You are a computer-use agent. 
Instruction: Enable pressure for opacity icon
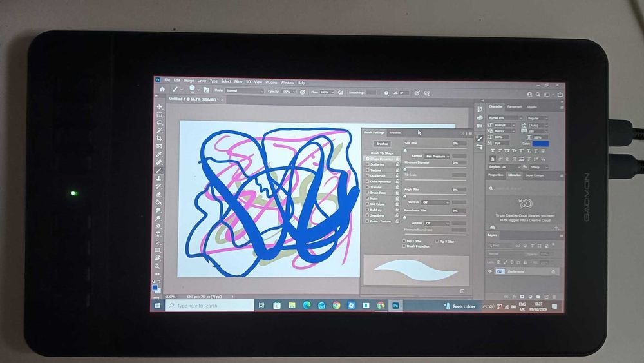pos(303,92)
